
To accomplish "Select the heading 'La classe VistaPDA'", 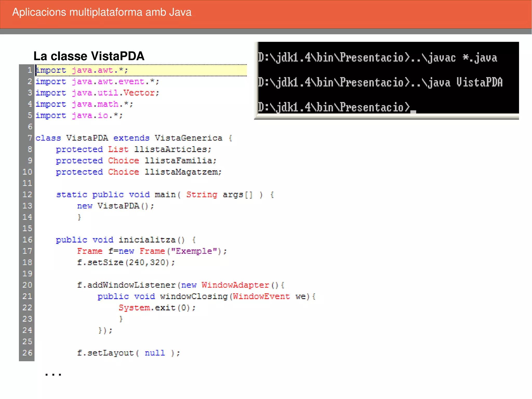I will tap(89, 56).
